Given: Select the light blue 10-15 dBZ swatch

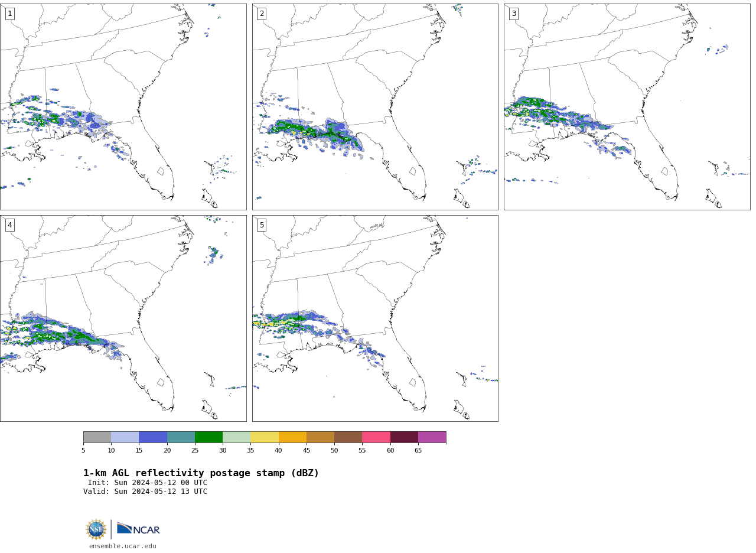Looking at the screenshot, I should [x=125, y=437].
